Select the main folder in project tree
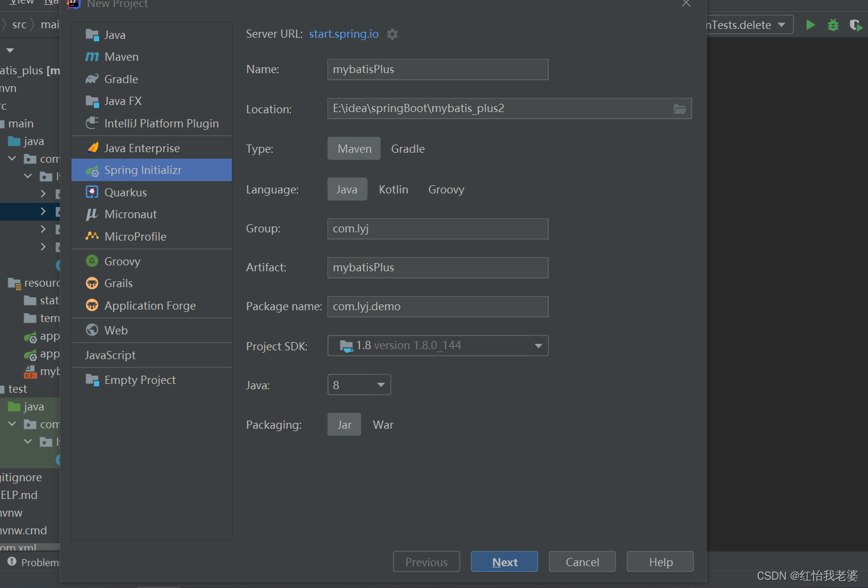Screen dimensions: 868x588 [x=21, y=123]
